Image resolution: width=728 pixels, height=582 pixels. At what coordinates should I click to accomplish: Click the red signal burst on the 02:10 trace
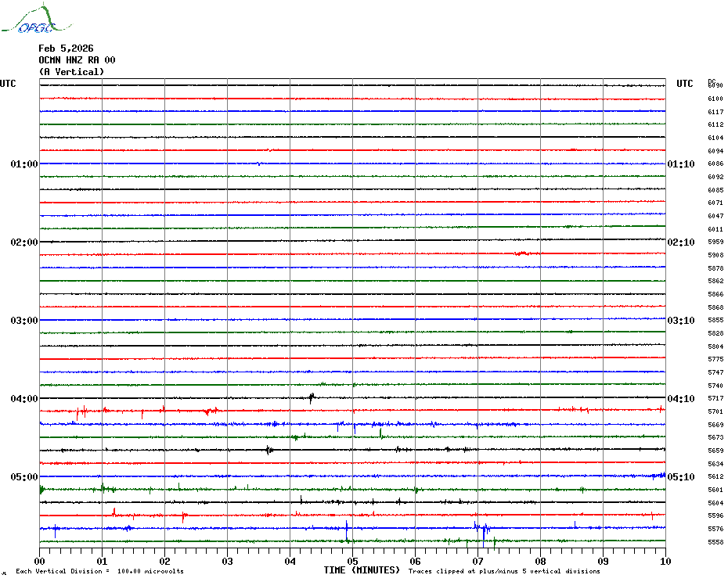pos(522,253)
